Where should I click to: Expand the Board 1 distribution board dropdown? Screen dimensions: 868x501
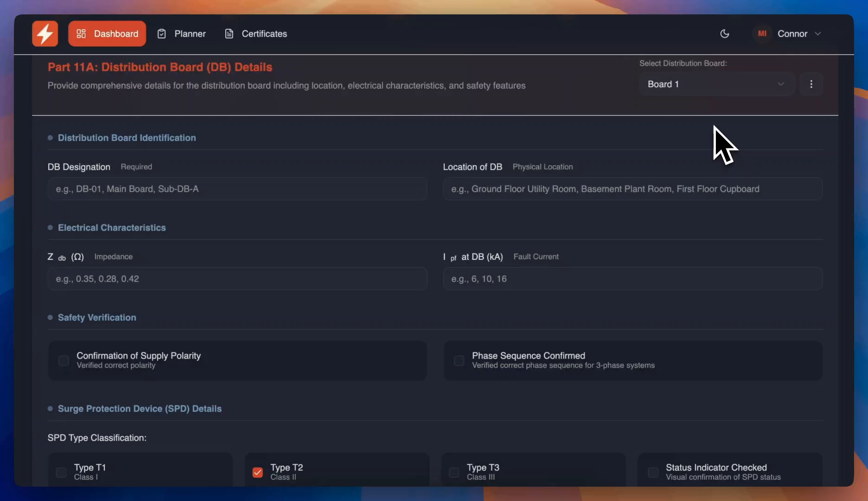pyautogui.click(x=717, y=84)
